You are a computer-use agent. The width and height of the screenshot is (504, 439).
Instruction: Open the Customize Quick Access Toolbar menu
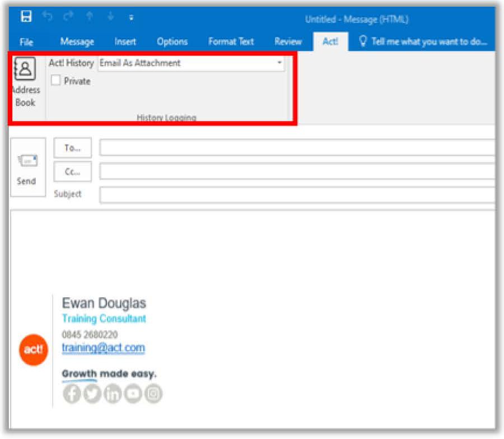[x=131, y=17]
